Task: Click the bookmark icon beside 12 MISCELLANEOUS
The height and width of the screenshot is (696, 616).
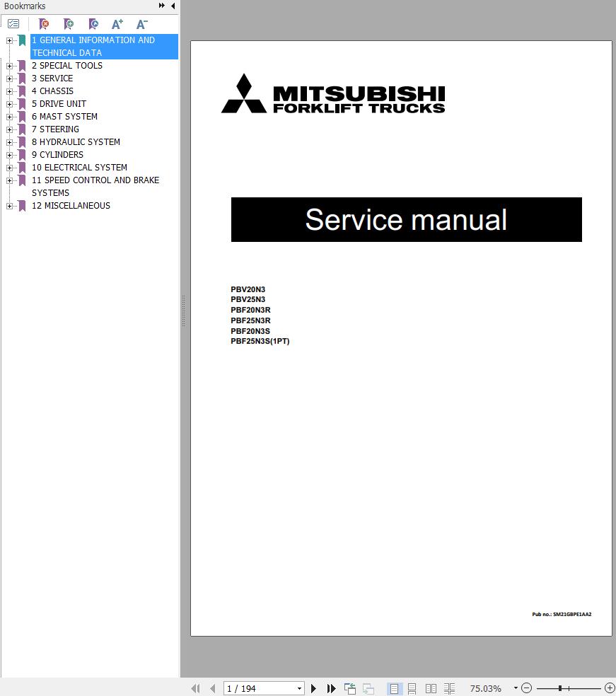Action: 22,206
